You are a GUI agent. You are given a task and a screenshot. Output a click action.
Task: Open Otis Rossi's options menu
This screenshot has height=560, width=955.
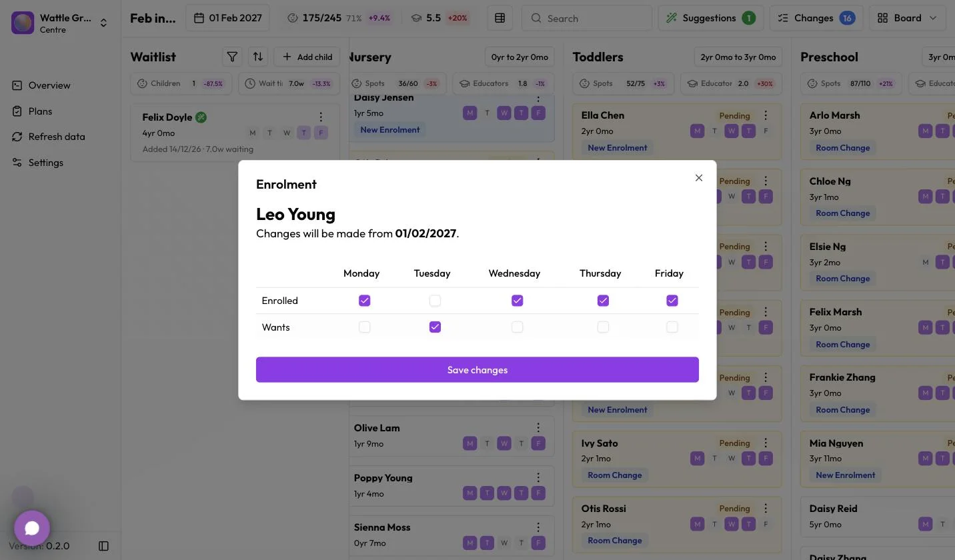coord(766,508)
